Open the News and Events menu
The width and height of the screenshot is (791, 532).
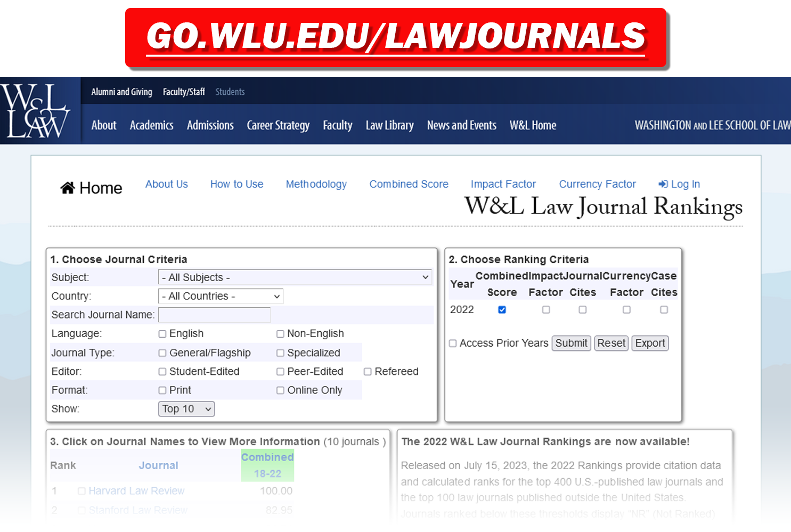tap(462, 125)
